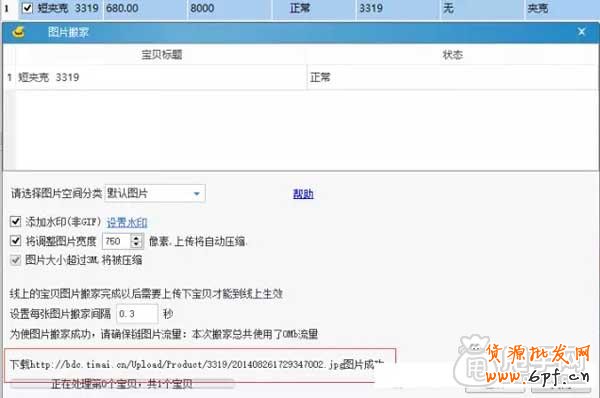600x398 pixels.
Task: Uncheck the 短夹克 3319 row checkbox
Action: click(x=27, y=8)
